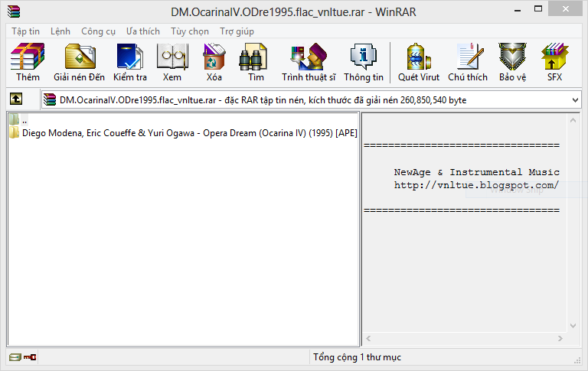Show archive Thông tin info
Viewport: 588px width, 371px height.
click(364, 62)
